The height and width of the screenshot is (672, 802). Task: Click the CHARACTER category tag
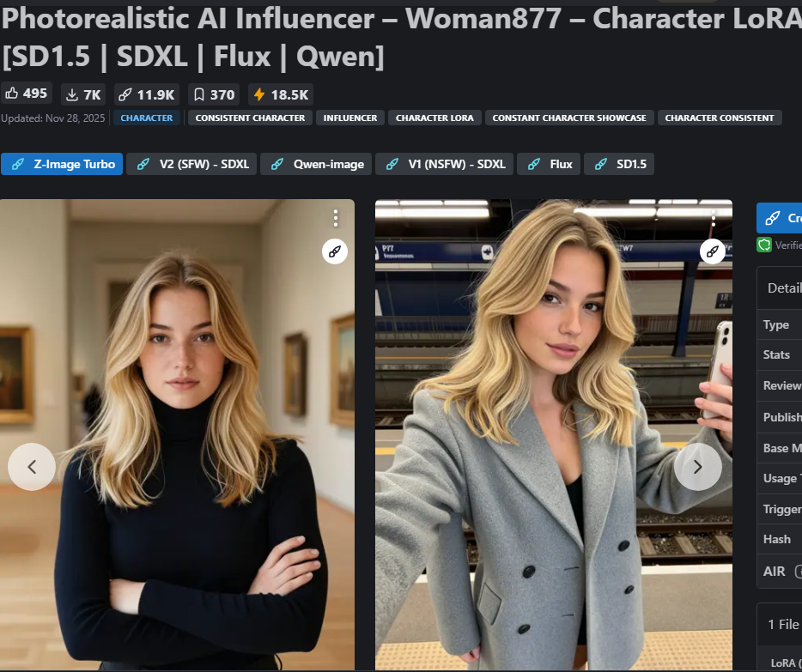(x=147, y=118)
